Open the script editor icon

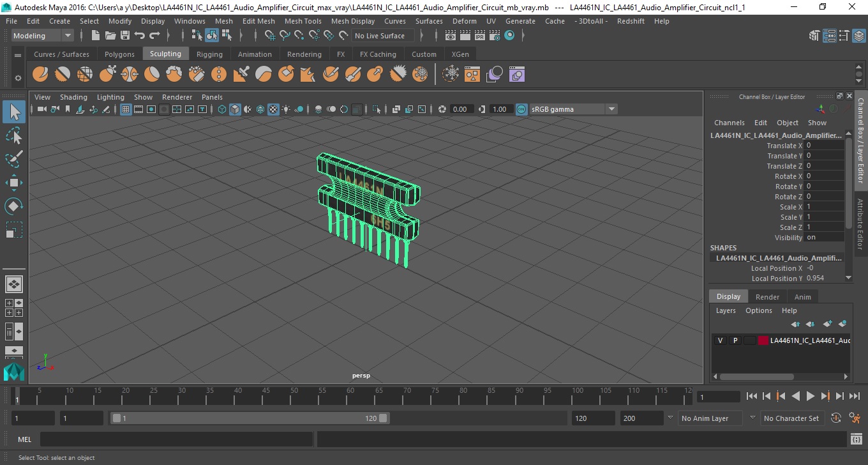(x=857, y=439)
